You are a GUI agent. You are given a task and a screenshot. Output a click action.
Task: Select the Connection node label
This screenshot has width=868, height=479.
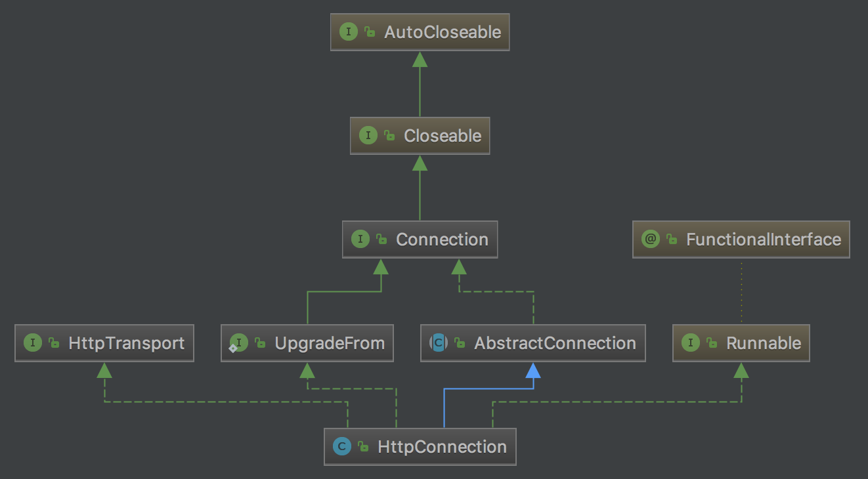(442, 239)
